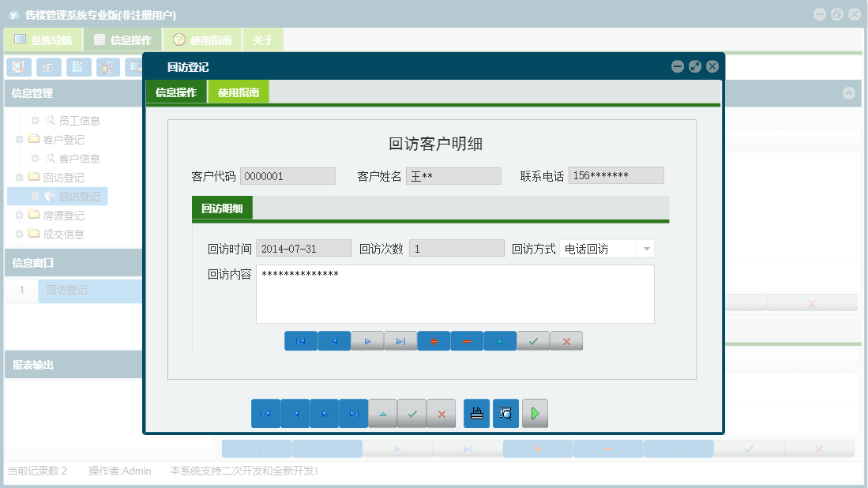The image size is (868, 488).
Task: Open the 使用指南 tab in the dialog
Action: 239,92
